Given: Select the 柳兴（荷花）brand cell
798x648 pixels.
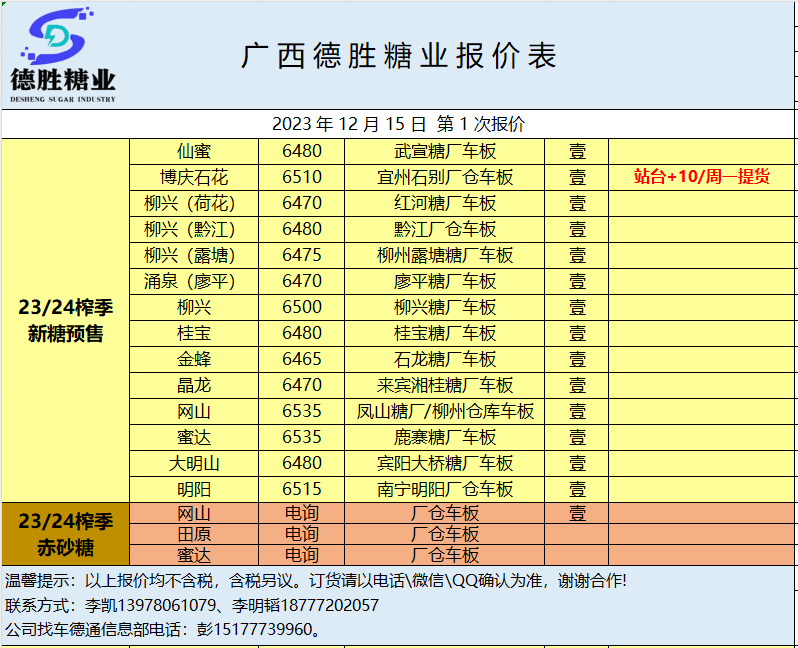Looking at the screenshot, I should click(194, 203).
